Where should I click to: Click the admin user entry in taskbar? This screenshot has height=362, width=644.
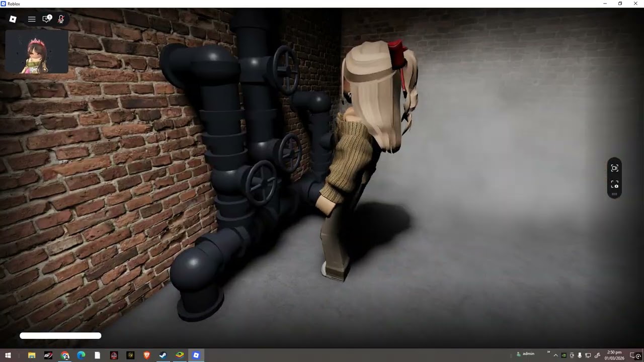click(525, 354)
